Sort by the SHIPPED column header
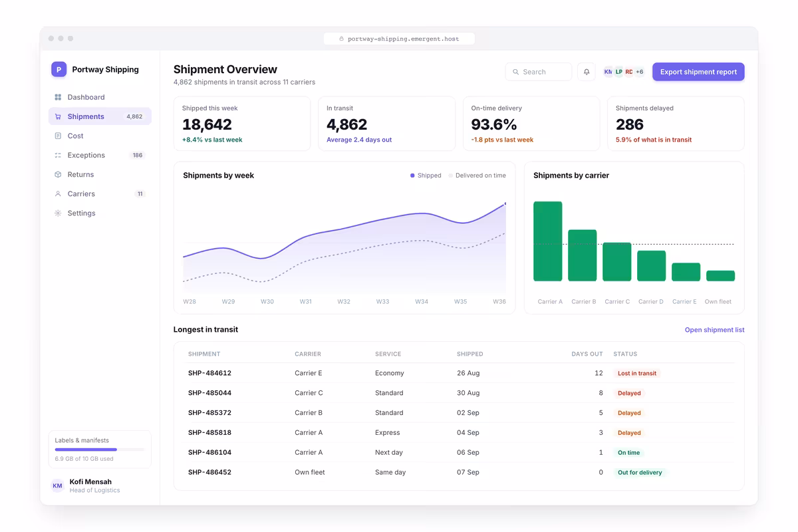This screenshot has width=798, height=532. point(470,354)
